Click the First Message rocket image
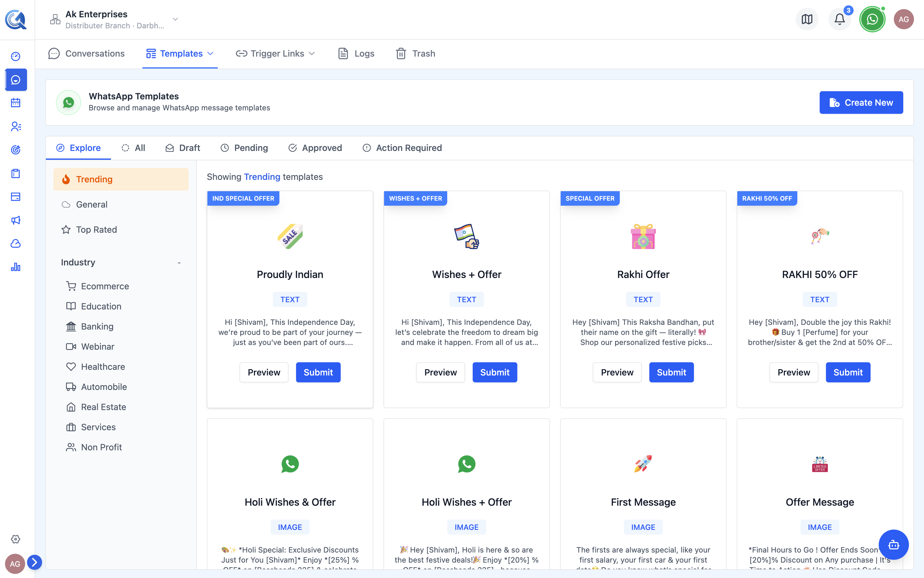Image resolution: width=924 pixels, height=578 pixels. (643, 464)
